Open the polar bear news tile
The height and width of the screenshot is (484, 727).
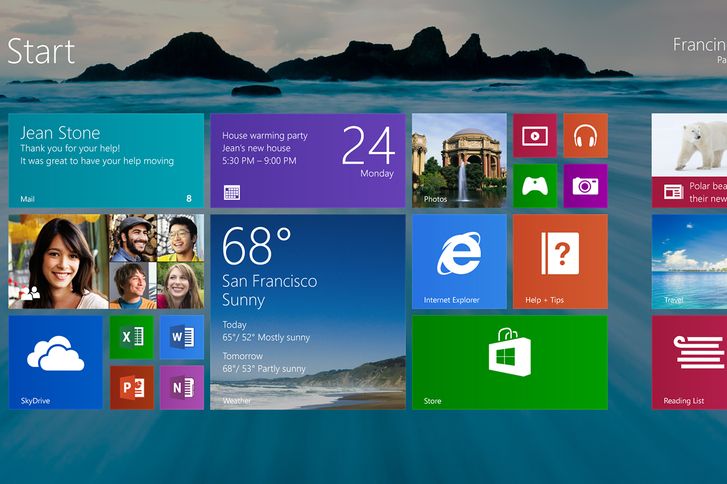(x=690, y=160)
